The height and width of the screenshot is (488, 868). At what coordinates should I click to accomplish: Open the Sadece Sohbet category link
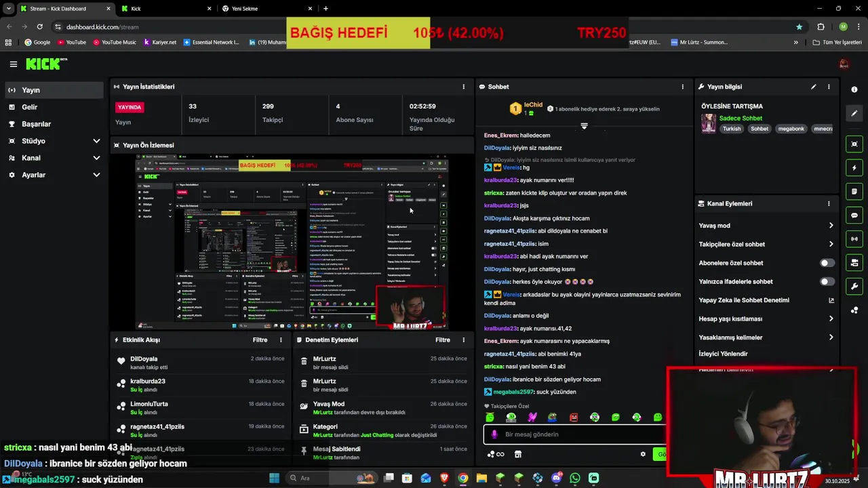(x=741, y=118)
